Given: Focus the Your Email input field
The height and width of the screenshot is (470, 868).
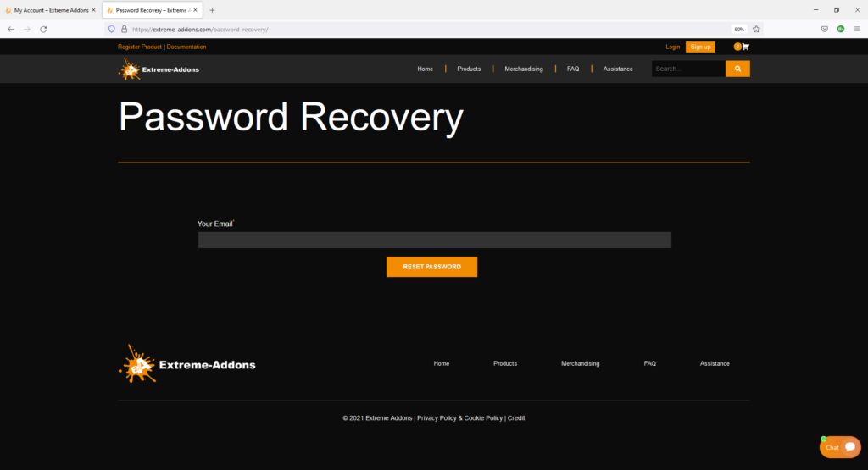Looking at the screenshot, I should pyautogui.click(x=435, y=240).
